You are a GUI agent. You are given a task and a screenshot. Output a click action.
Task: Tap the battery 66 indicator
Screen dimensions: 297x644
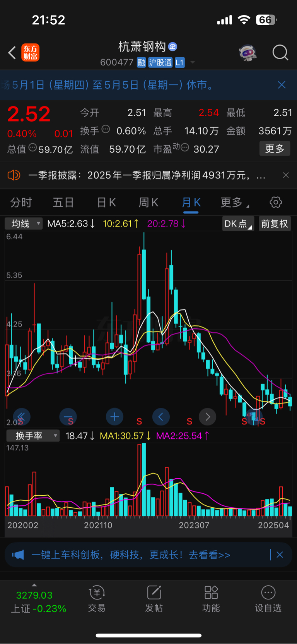266,20
